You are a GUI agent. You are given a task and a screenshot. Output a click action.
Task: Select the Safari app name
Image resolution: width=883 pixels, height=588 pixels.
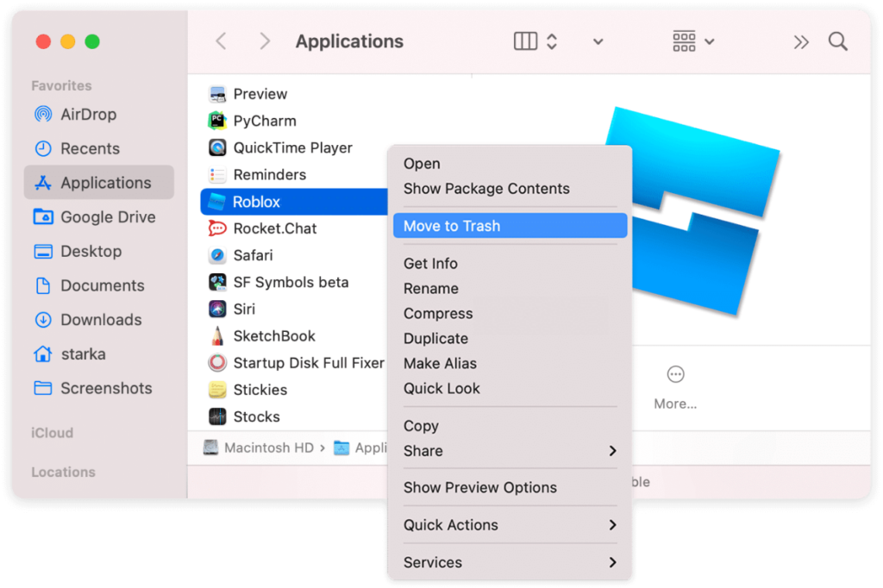[x=253, y=255]
